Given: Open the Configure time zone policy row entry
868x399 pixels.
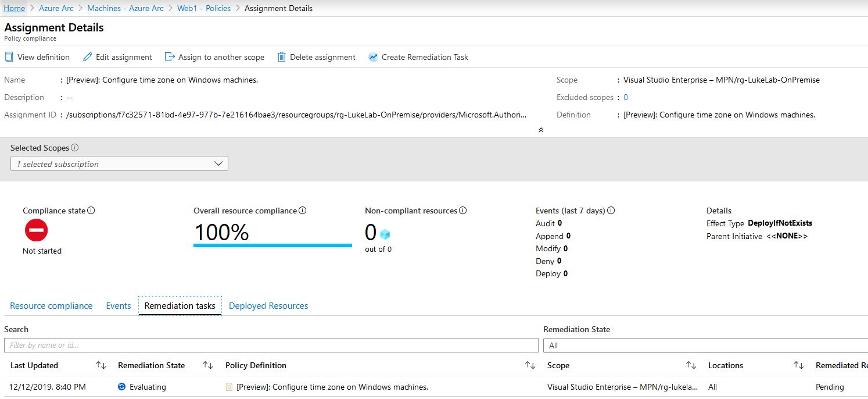Looking at the screenshot, I should 332,387.
